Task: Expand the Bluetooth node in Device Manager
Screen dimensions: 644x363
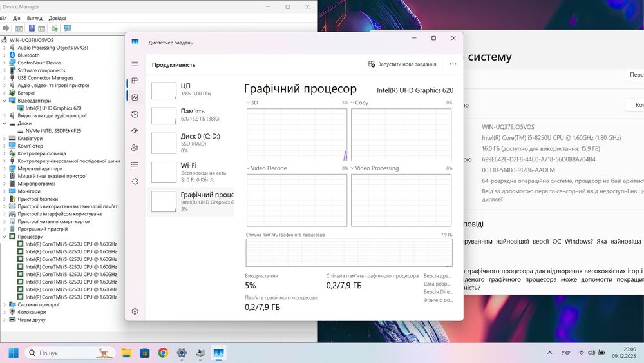Action: point(5,55)
